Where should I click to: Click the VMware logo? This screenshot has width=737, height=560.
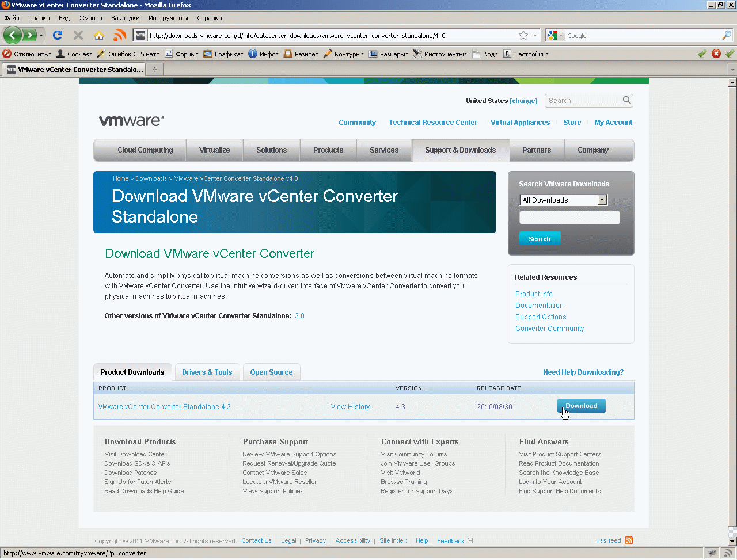pyautogui.click(x=132, y=120)
